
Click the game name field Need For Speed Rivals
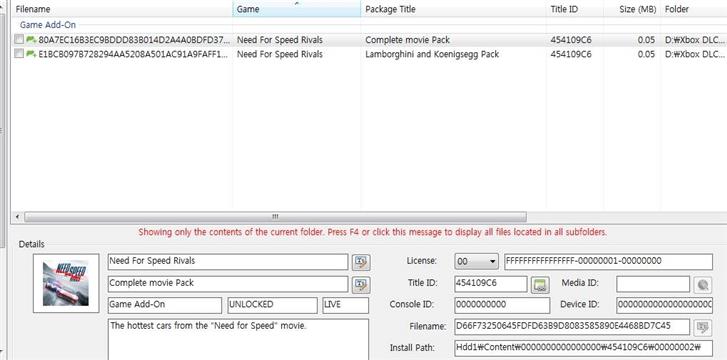[228, 262]
